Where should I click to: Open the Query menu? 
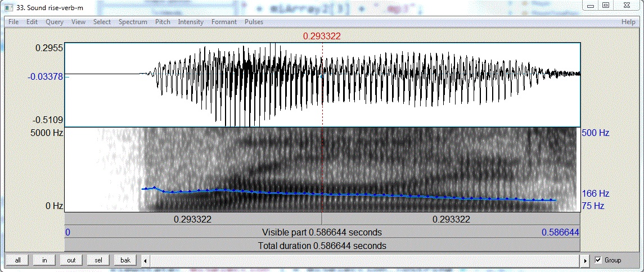pyautogui.click(x=55, y=22)
